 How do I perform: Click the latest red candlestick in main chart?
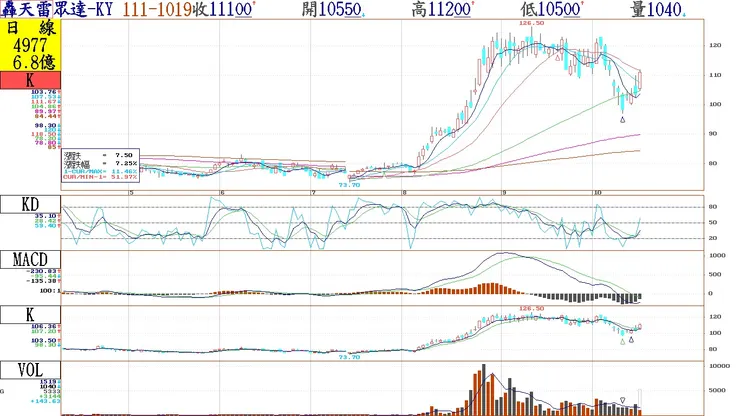[x=640, y=80]
